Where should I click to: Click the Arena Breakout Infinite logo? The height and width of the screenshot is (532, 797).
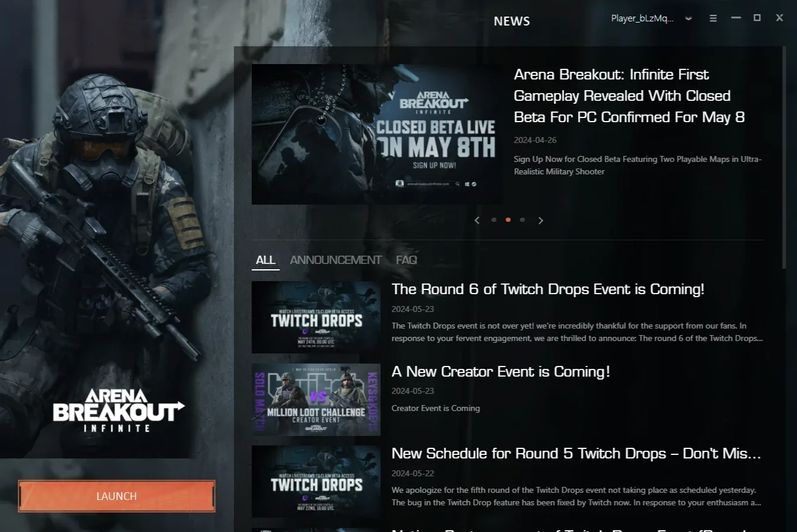click(x=119, y=410)
